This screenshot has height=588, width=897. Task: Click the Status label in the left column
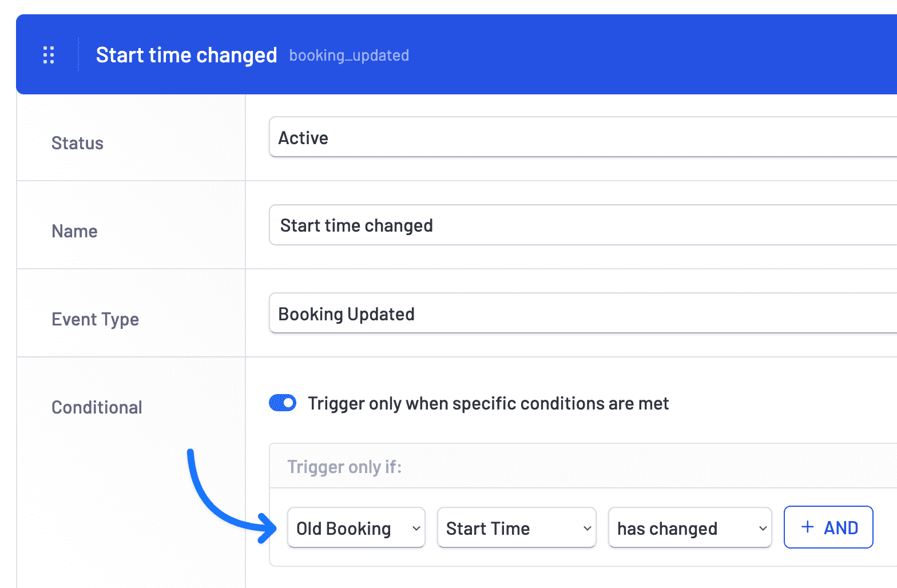pos(77,143)
